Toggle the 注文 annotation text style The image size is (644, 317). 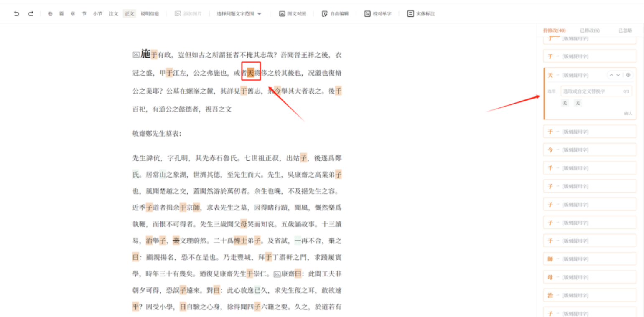click(113, 14)
